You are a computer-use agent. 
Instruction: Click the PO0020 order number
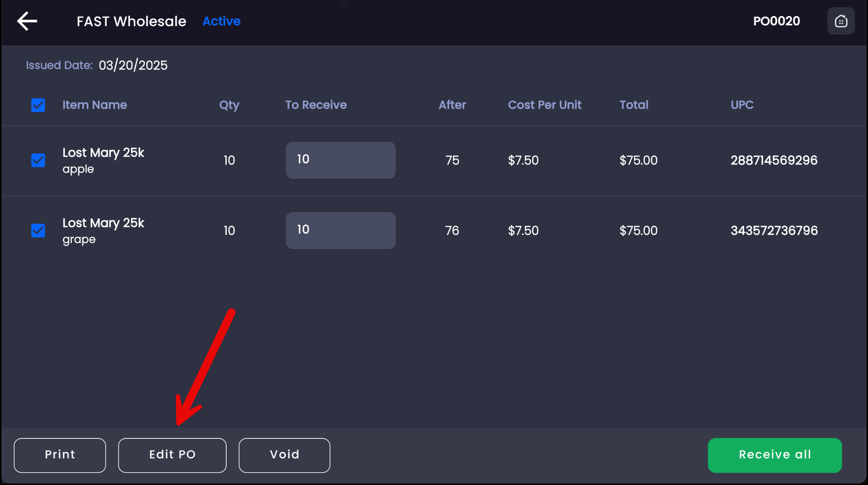[776, 21]
